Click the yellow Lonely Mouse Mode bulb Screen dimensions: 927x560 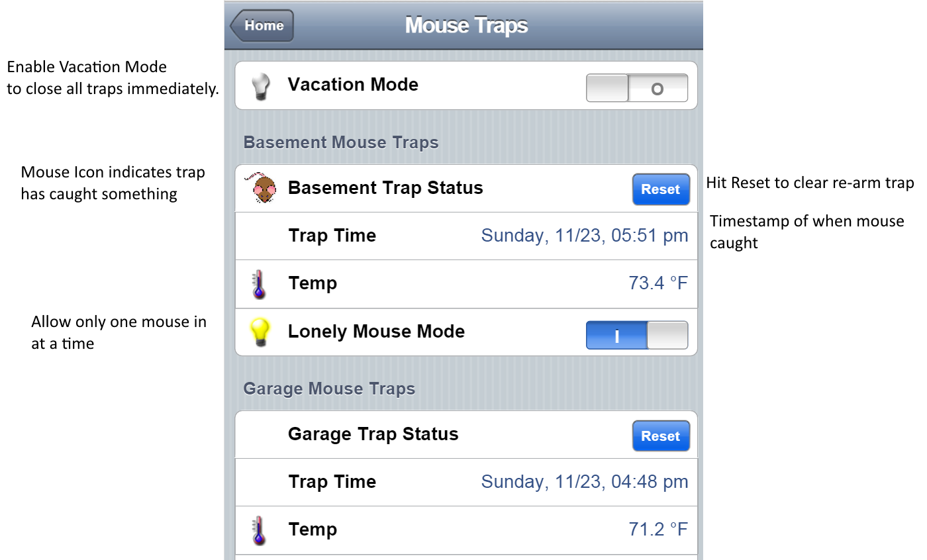(x=260, y=332)
